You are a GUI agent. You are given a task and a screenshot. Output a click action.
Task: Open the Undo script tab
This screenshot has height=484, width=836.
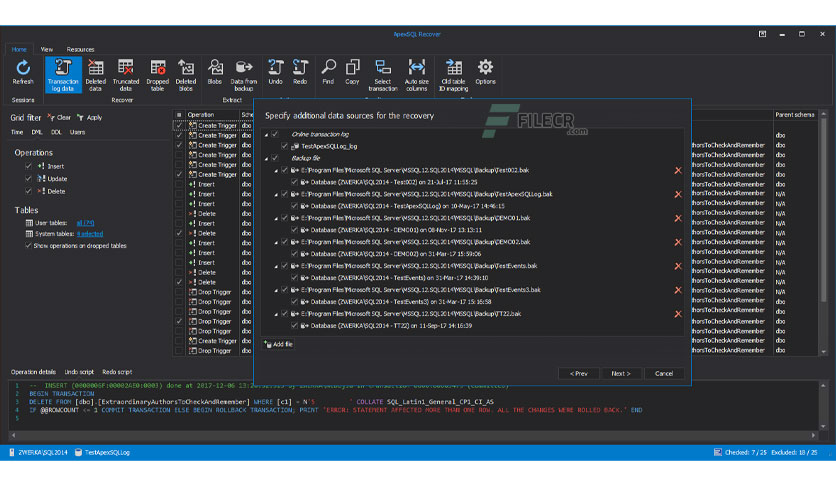79,372
